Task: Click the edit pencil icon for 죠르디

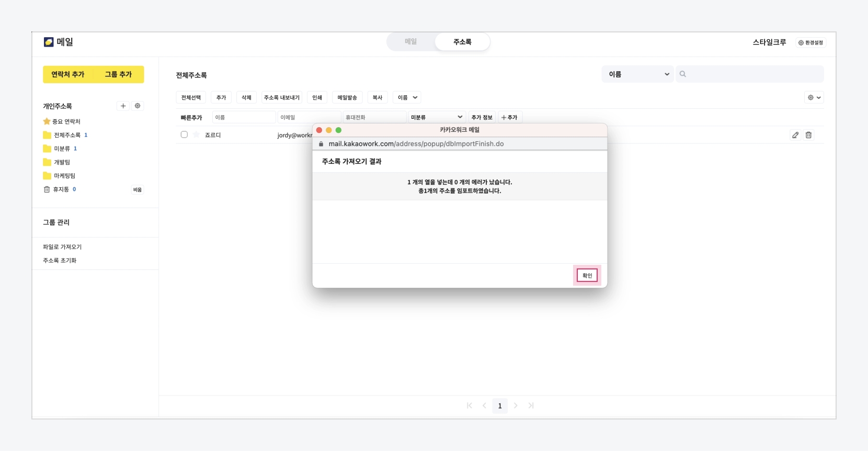Action: coord(795,135)
